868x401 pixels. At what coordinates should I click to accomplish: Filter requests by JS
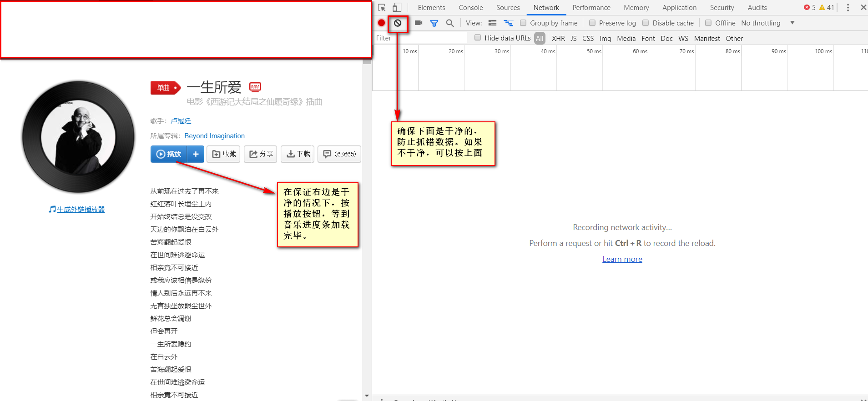point(573,39)
